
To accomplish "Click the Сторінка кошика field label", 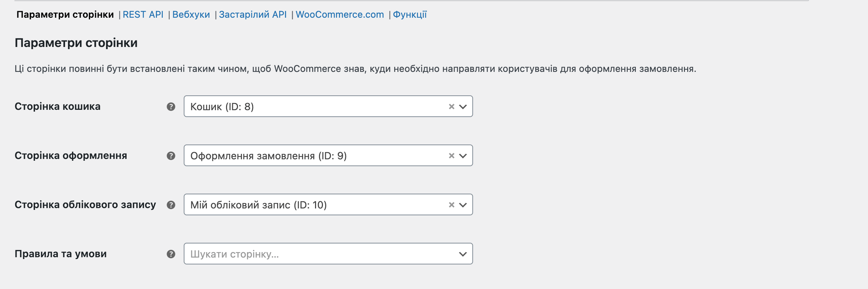I will [x=58, y=107].
